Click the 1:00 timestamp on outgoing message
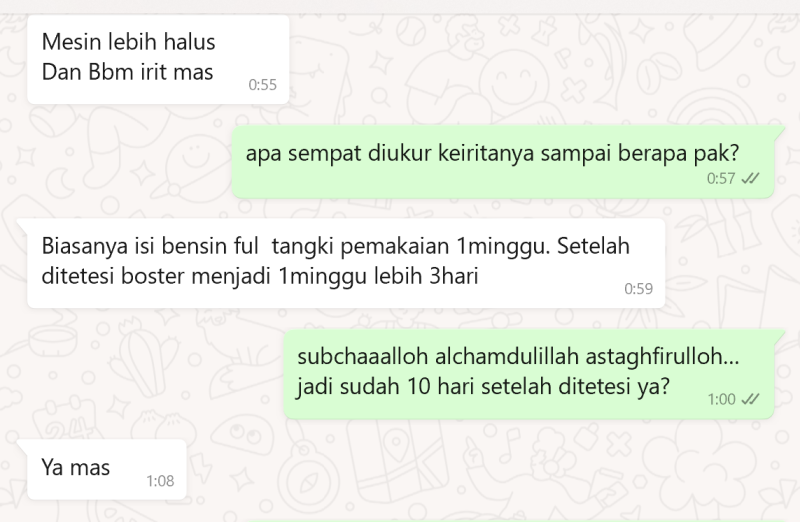 point(721,399)
